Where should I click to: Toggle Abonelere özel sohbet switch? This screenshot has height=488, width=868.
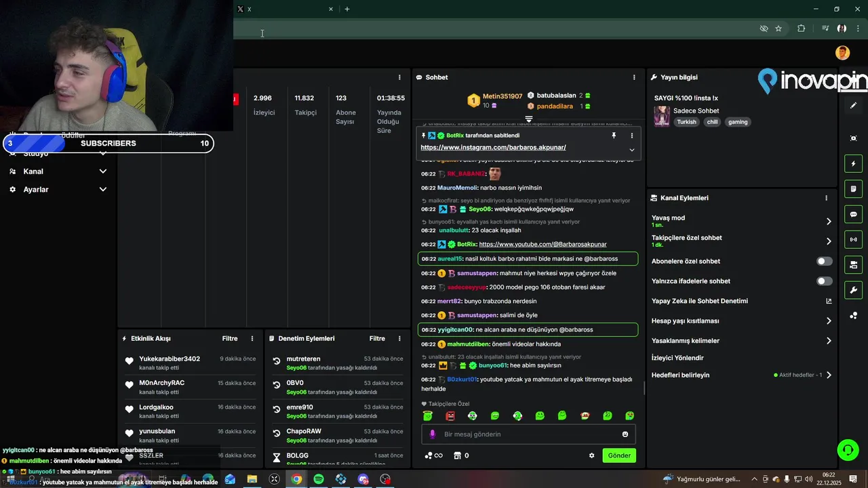825,261
